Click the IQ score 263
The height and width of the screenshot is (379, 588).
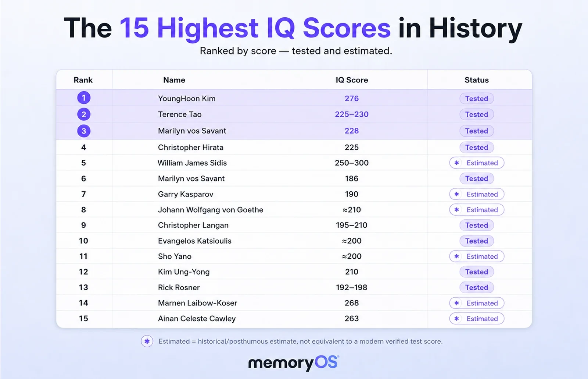point(352,319)
